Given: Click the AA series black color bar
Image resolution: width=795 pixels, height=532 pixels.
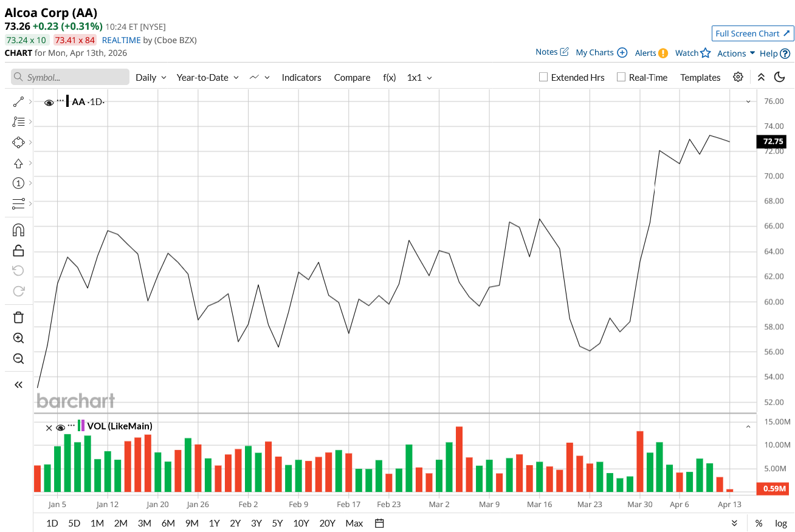Looking at the screenshot, I should 67,101.
